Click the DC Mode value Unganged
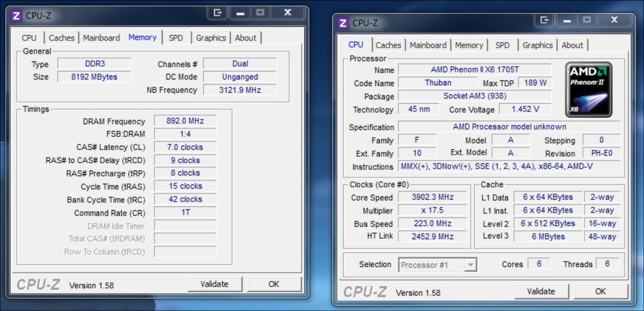Image resolution: width=644 pixels, height=311 pixels. pos(240,77)
